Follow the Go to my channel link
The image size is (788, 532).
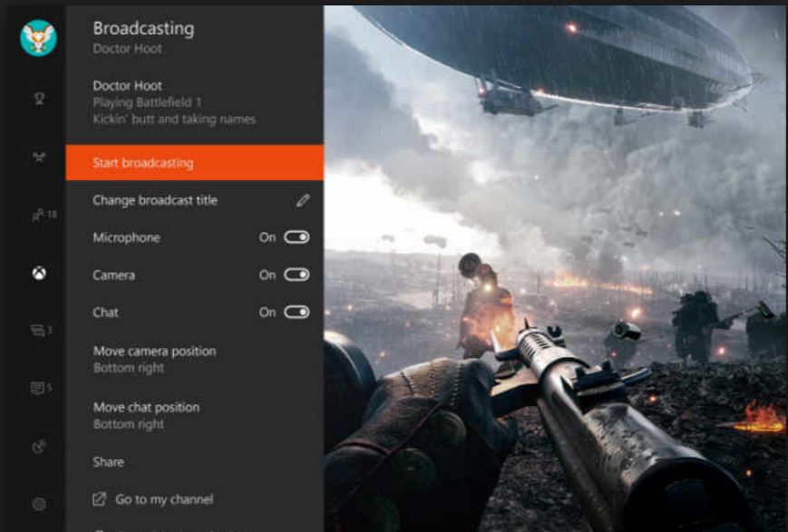click(x=164, y=499)
